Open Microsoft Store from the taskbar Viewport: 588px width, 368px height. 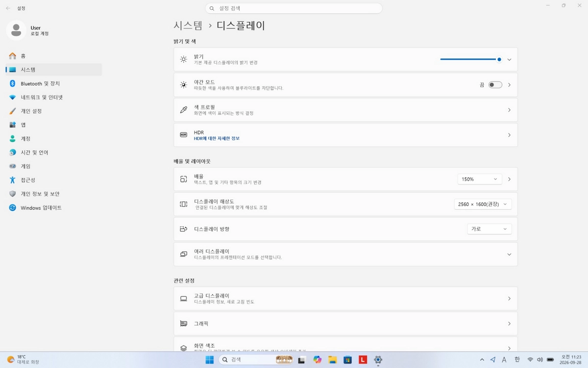[x=347, y=360]
